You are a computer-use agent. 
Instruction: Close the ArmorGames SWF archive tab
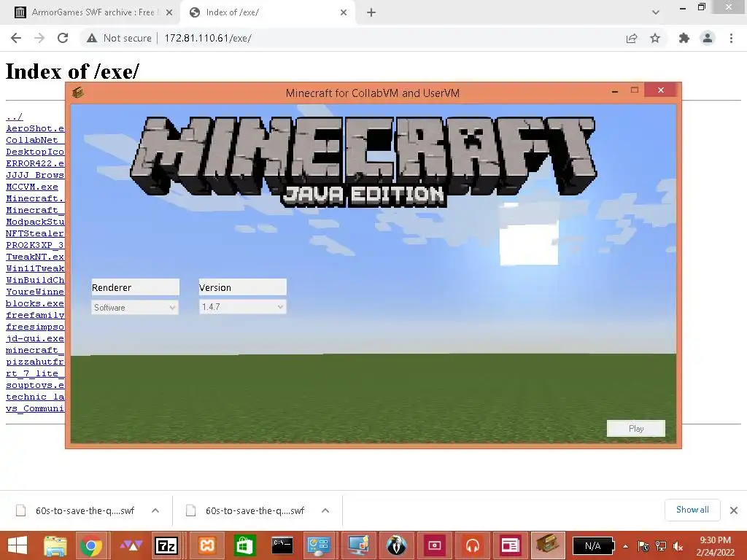pyautogui.click(x=169, y=12)
